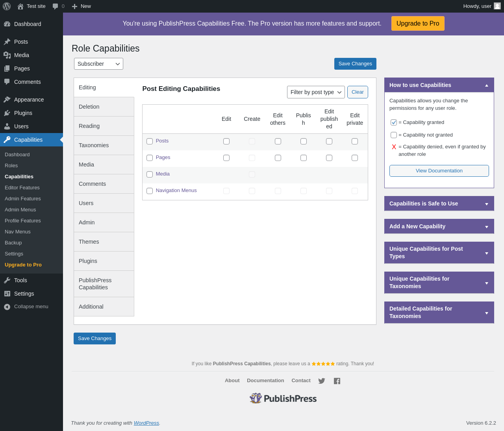
Task: Switch to the Reading tab
Action: tap(104, 126)
